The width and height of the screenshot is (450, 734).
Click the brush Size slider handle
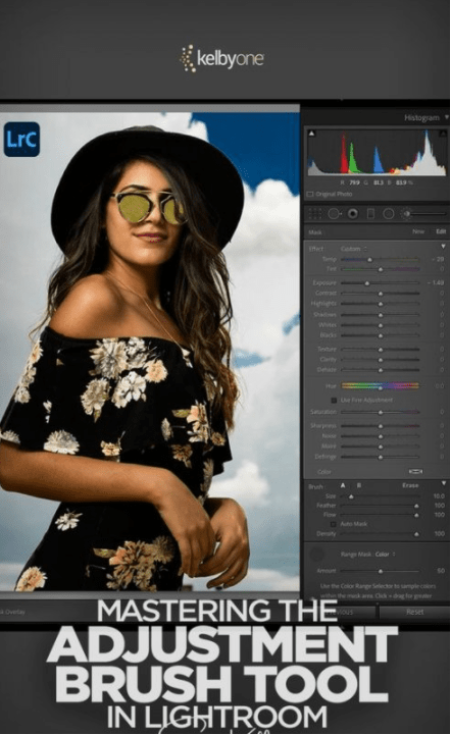(x=351, y=497)
